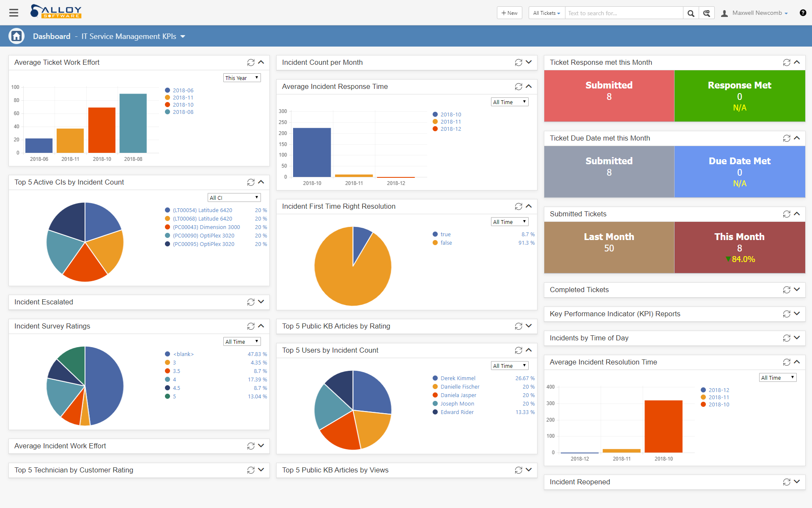Viewport: 812px width, 508px height.
Task: Expand the Incident Count per Month widget
Action: tap(529, 62)
